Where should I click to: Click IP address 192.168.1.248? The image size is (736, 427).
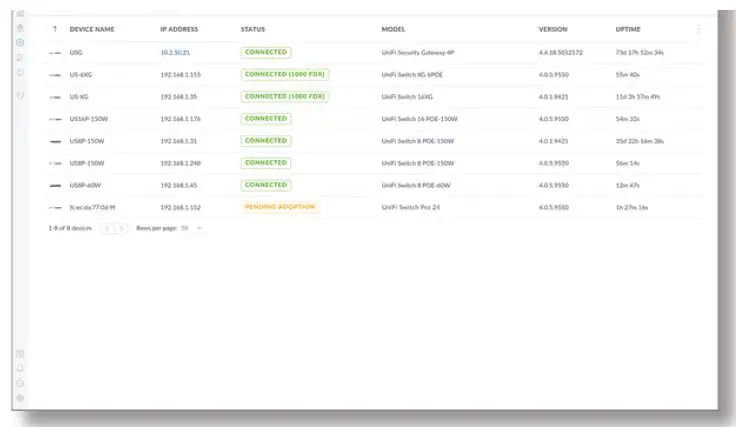tap(181, 163)
